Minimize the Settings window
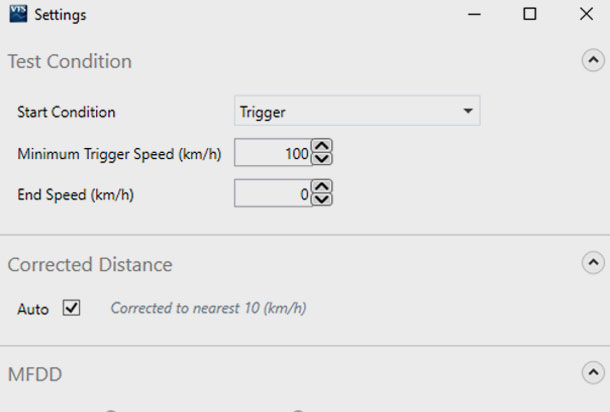 pos(473,14)
